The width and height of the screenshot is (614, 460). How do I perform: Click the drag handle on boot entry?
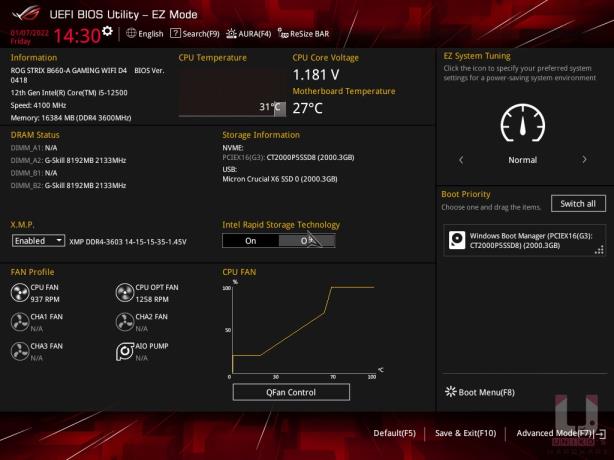point(599,250)
